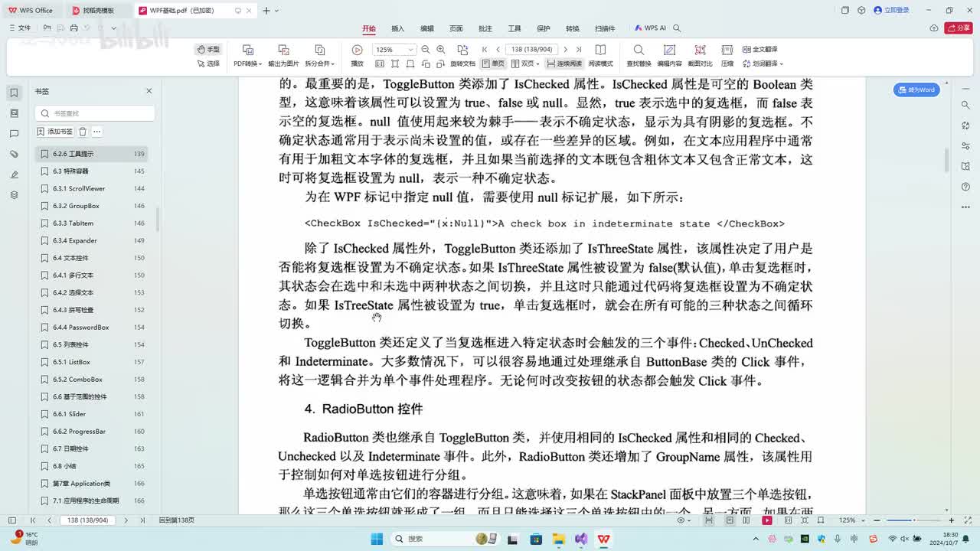Switch to the 批注 ribbon tab

tap(485, 28)
